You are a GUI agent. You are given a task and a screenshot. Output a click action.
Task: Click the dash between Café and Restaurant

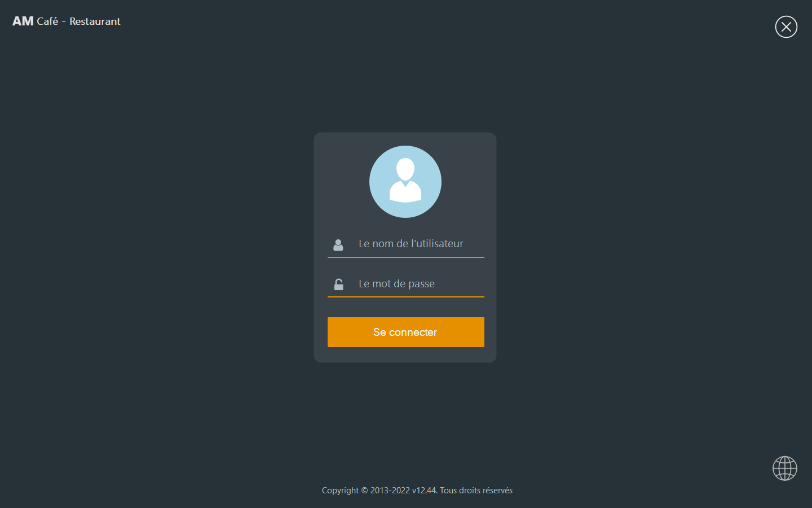point(64,22)
